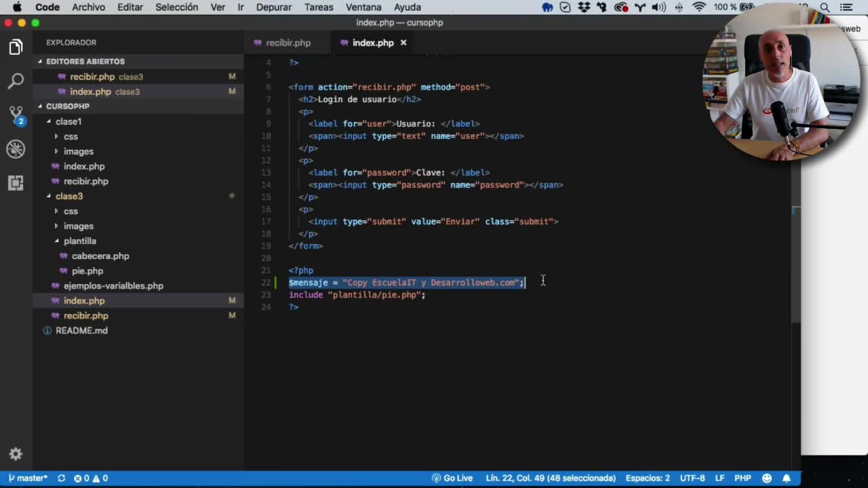The height and width of the screenshot is (488, 868).
Task: Open the Source Control view icon
Action: click(x=16, y=115)
